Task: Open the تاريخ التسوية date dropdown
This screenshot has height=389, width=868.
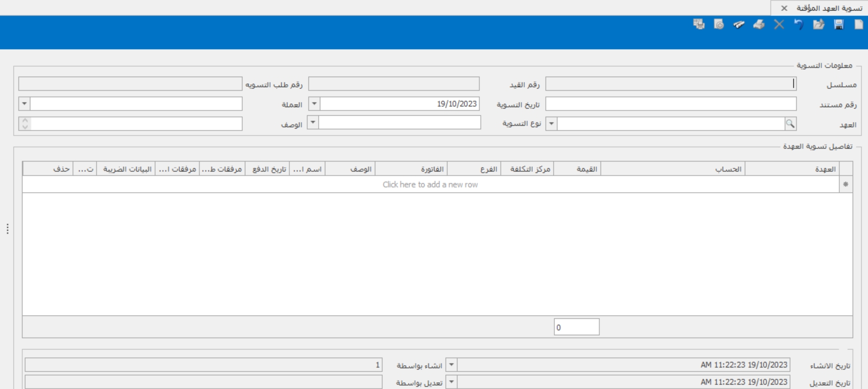Action: tap(314, 104)
